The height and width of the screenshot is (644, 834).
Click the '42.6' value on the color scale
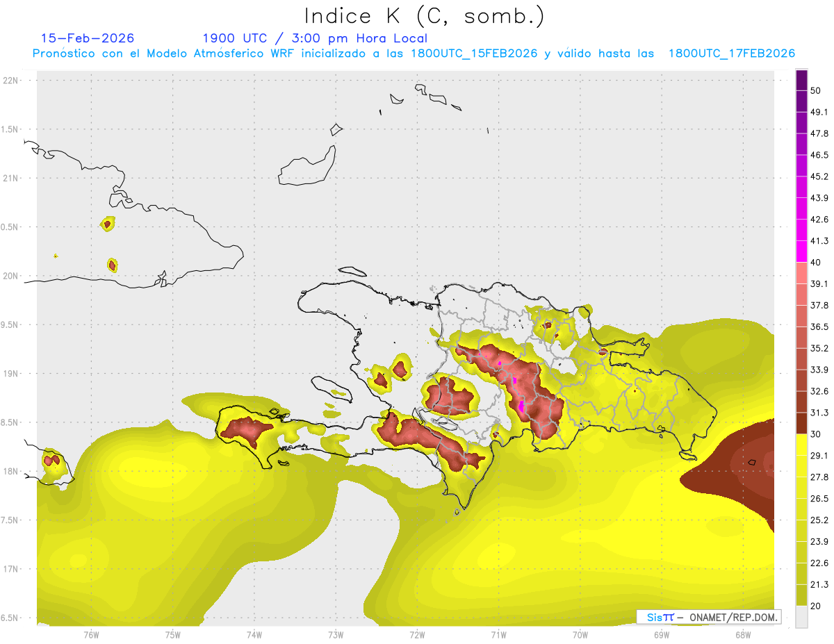tap(819, 220)
